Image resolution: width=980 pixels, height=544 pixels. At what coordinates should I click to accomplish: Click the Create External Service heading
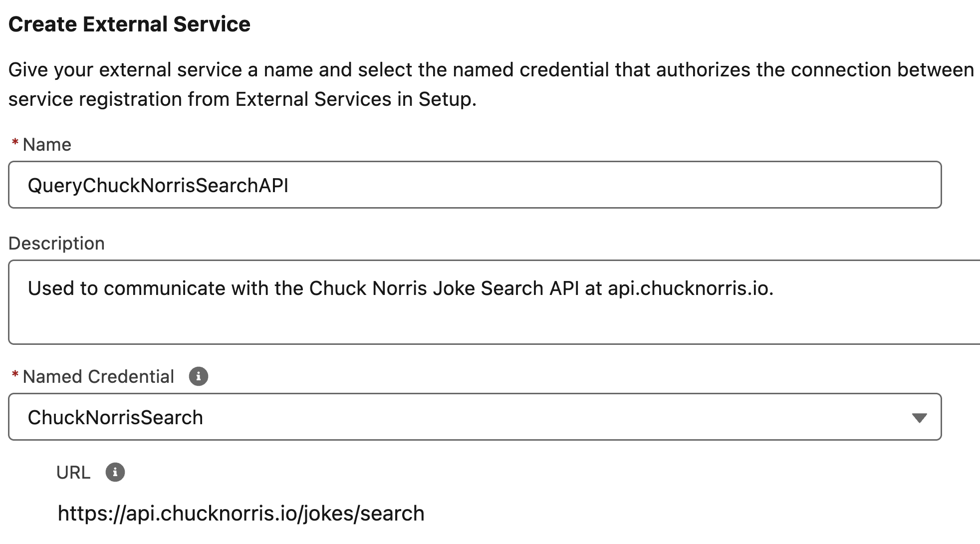coord(129,24)
